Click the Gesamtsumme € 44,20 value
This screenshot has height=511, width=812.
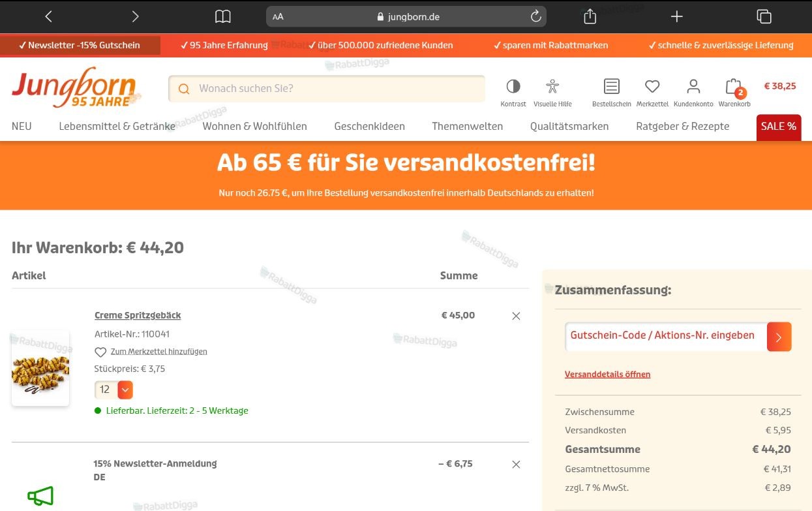(772, 449)
